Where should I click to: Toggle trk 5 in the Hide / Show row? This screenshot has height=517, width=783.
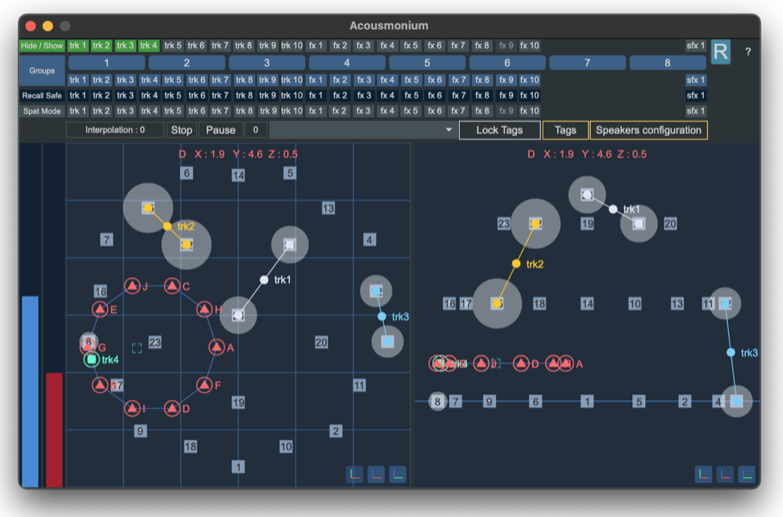(173, 45)
